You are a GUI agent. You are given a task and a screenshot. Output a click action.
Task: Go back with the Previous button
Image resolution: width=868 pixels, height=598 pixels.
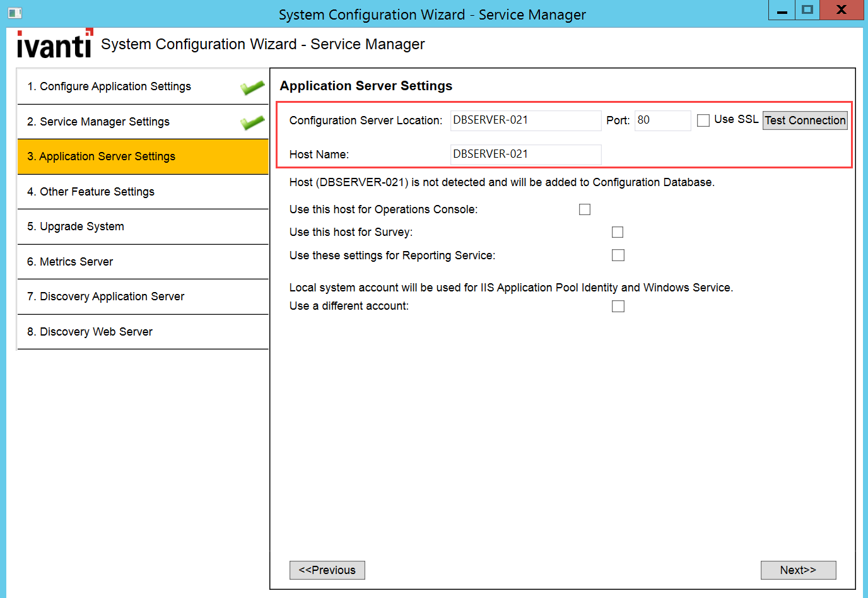click(x=327, y=570)
